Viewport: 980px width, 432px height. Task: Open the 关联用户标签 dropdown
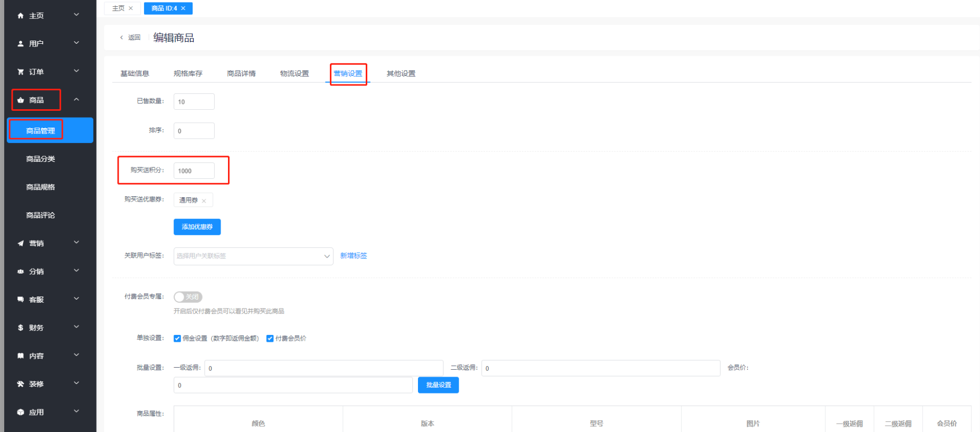253,256
